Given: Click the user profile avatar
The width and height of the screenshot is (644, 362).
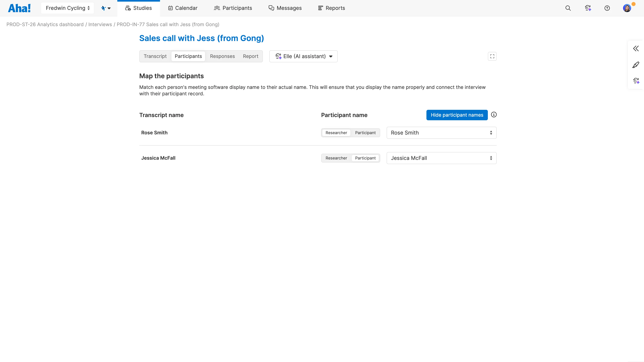Looking at the screenshot, I should click(x=627, y=8).
